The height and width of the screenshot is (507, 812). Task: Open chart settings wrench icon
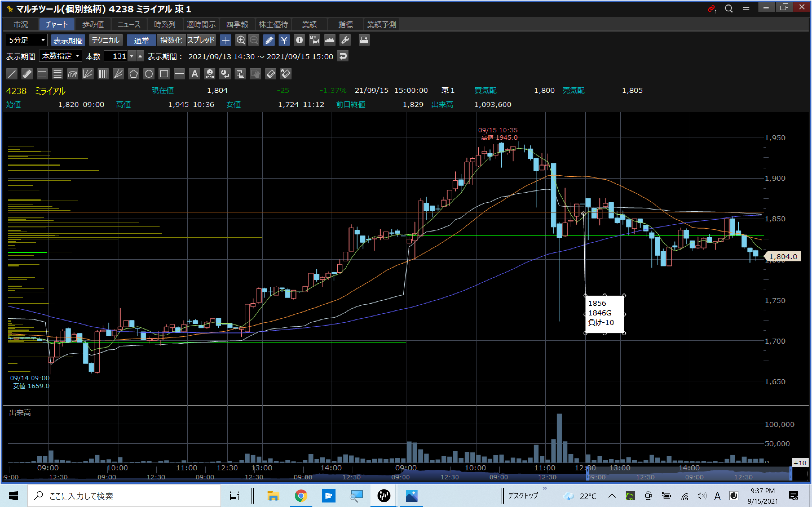pos(345,40)
